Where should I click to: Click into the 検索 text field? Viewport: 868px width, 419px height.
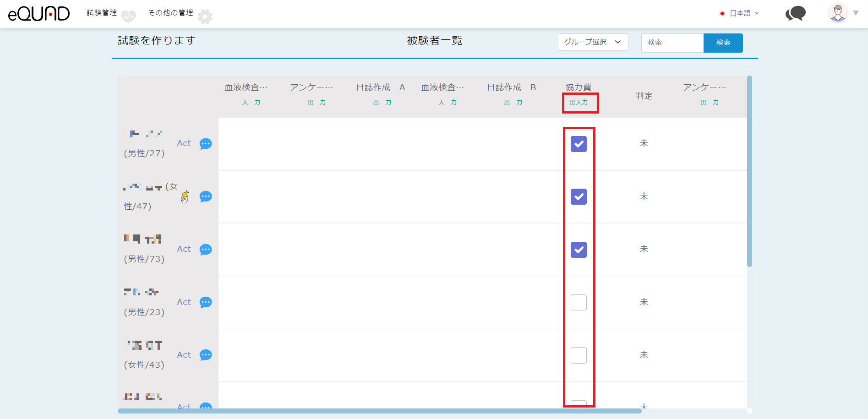672,43
